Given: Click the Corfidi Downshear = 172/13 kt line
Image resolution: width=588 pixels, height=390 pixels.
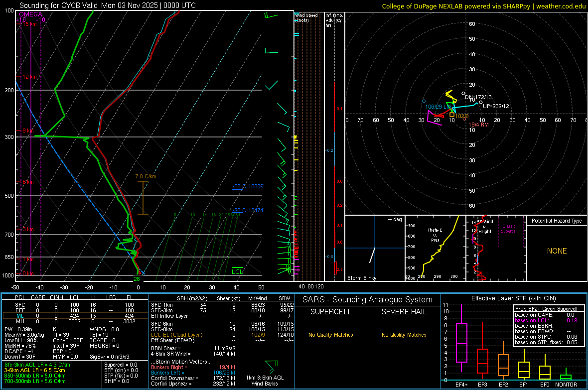Looking at the screenshot, I should (193, 378).
